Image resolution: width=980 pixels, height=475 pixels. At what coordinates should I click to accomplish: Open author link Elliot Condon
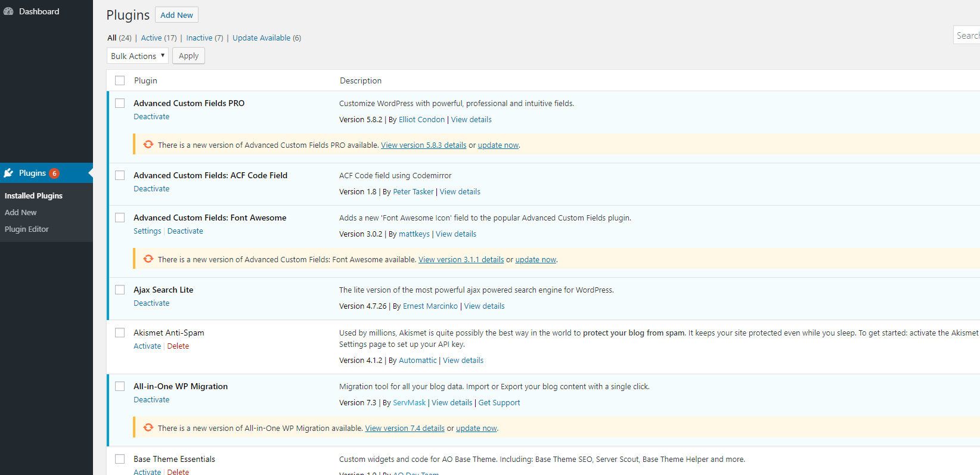pos(421,120)
